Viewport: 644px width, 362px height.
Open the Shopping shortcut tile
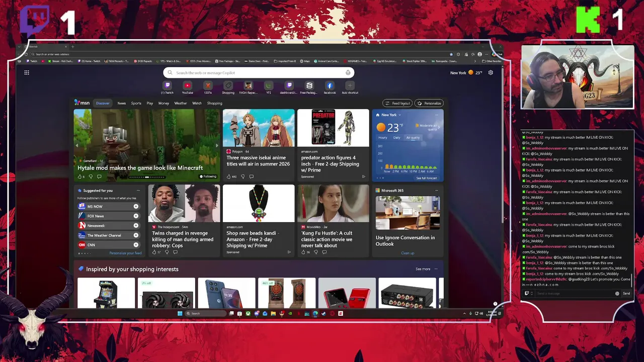(x=228, y=87)
